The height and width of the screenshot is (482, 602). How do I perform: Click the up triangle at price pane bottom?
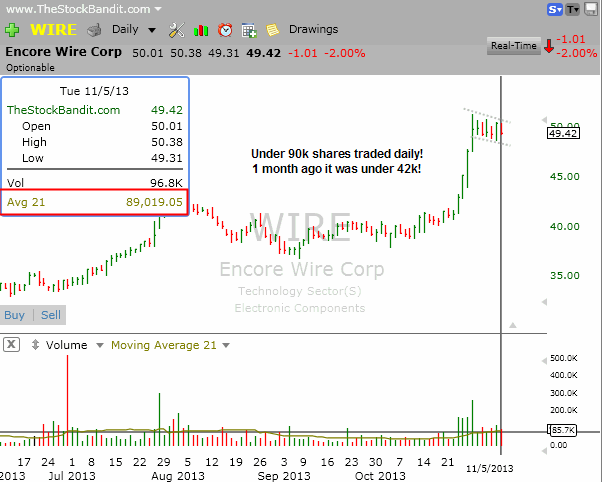(x=513, y=325)
